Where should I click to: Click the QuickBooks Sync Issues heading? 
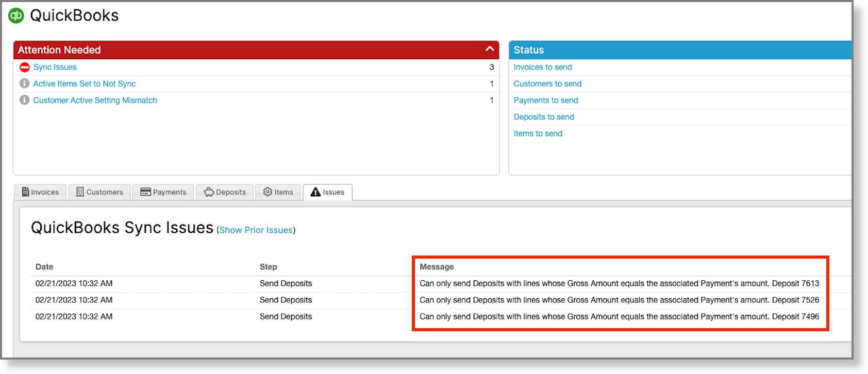tap(122, 228)
